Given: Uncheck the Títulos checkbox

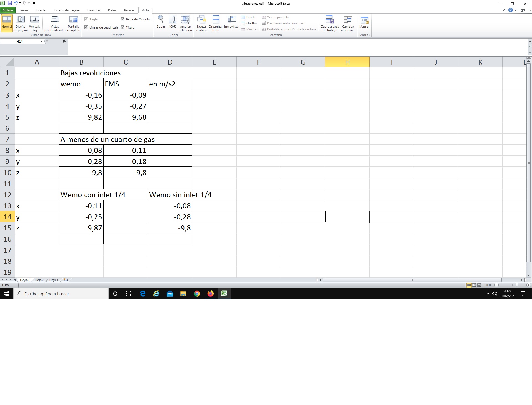Looking at the screenshot, I should pos(123,27).
